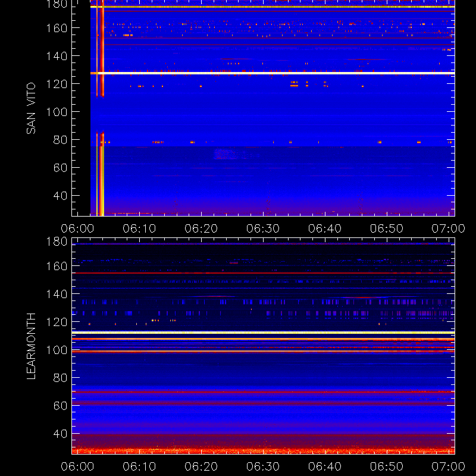Pick the 100 frequency label on Learmonth plot
476x476 pixels.
coord(57,350)
